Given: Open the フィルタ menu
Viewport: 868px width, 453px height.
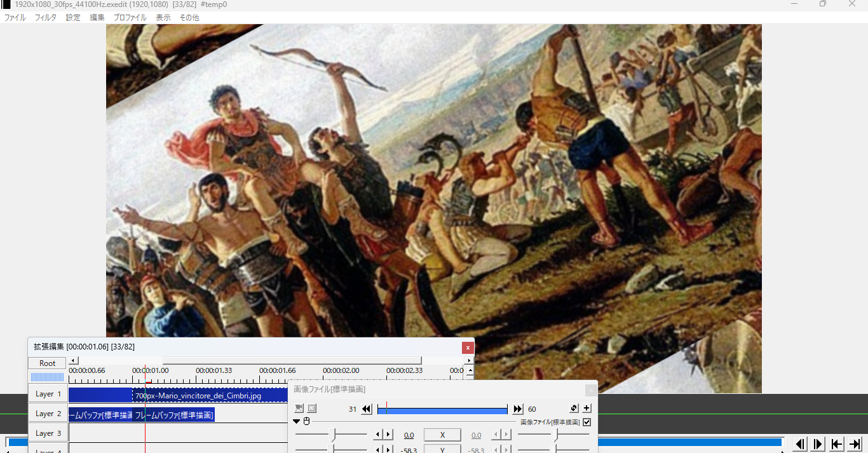Looking at the screenshot, I should point(46,18).
